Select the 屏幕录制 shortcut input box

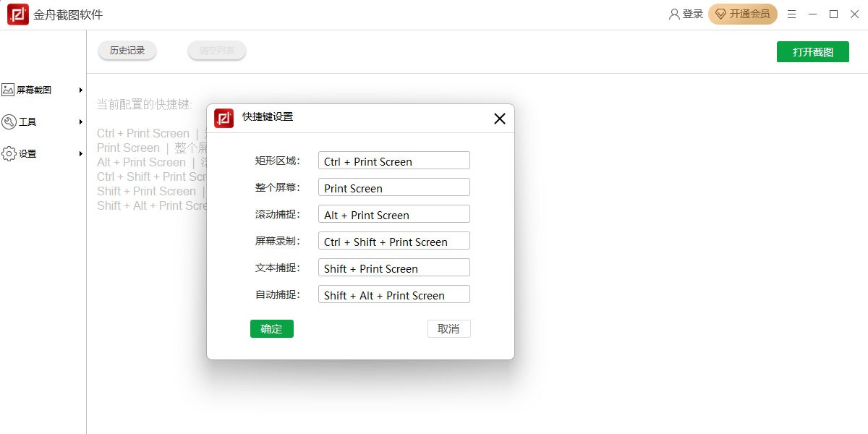click(393, 241)
